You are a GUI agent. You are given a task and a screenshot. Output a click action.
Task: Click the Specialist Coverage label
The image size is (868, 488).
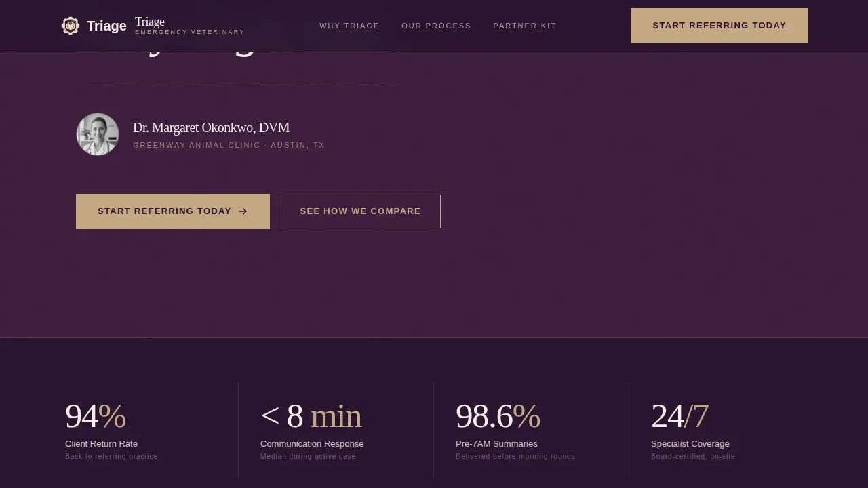pyautogui.click(x=690, y=444)
